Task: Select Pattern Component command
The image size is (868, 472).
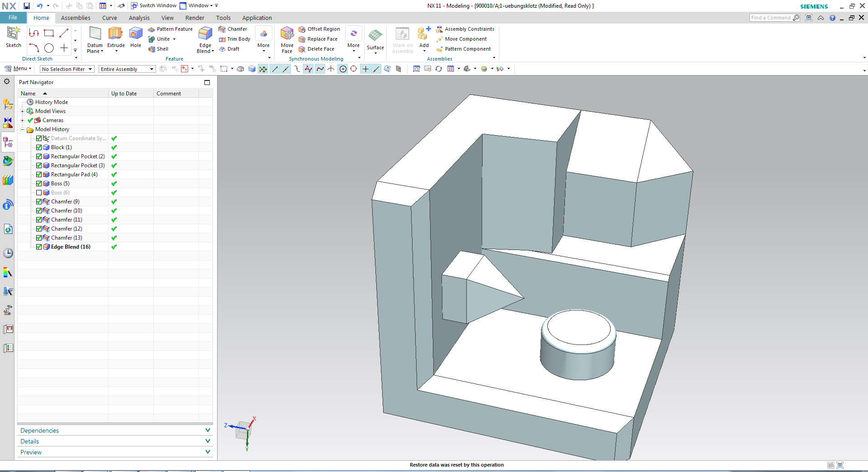Action: pyautogui.click(x=464, y=49)
